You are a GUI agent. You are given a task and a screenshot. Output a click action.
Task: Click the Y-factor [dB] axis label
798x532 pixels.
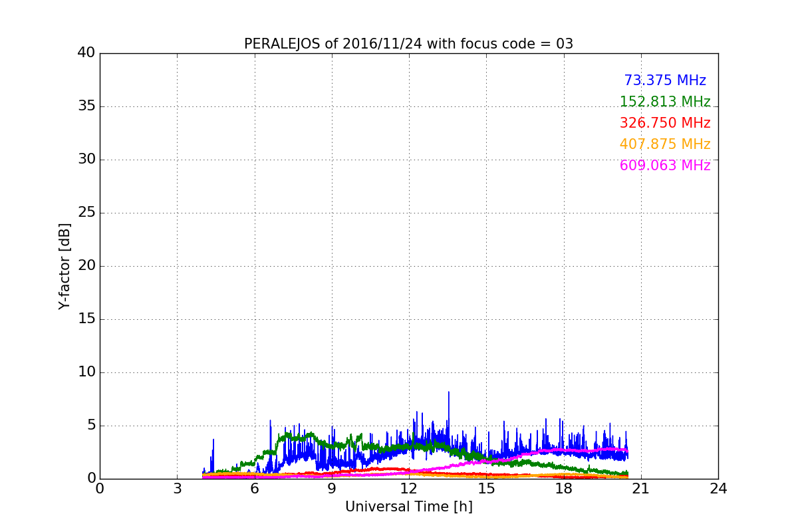[x=65, y=266]
